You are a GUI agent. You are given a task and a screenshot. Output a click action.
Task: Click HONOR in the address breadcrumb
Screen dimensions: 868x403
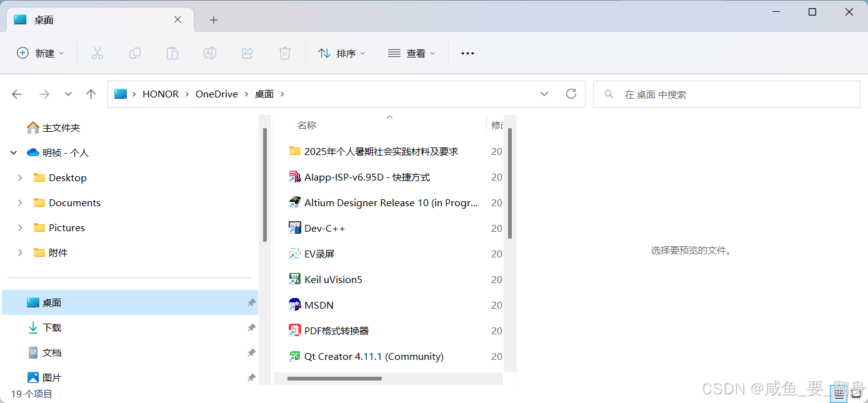[161, 94]
